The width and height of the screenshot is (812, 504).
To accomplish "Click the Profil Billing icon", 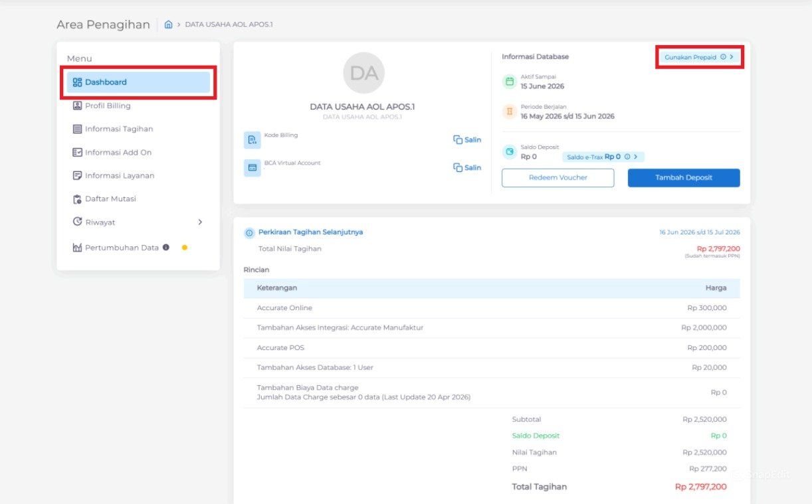I will (77, 106).
